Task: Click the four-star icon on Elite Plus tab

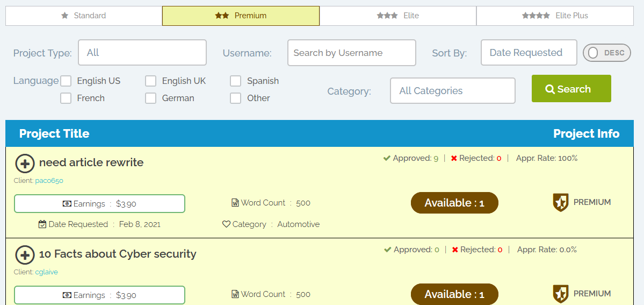Action: click(536, 16)
